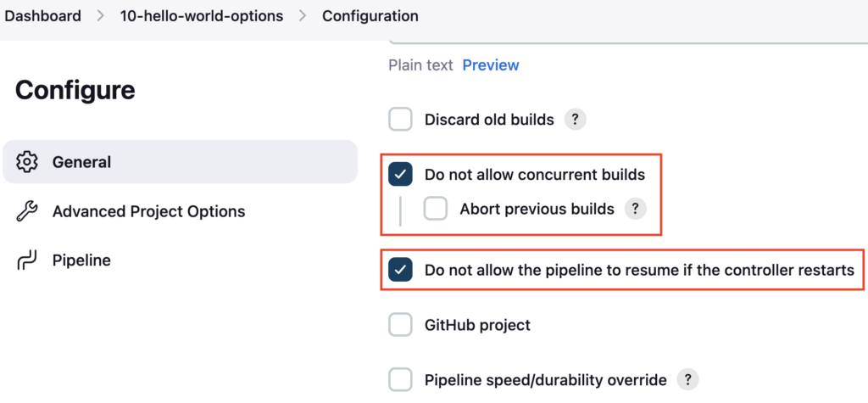Viewport: 868px width, 403px height.
Task: Click the Preview link for description
Action: pos(491,65)
